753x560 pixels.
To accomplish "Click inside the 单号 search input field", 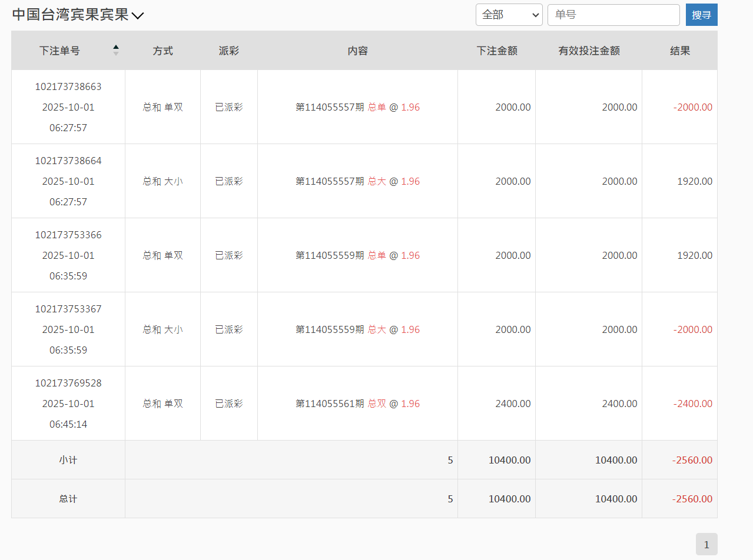I will coord(613,15).
